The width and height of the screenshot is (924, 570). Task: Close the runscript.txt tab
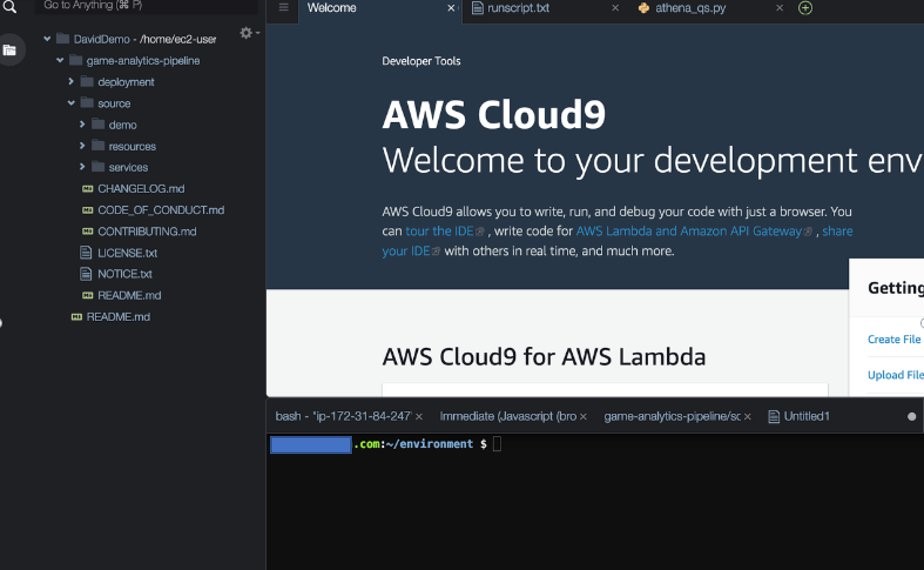point(615,8)
